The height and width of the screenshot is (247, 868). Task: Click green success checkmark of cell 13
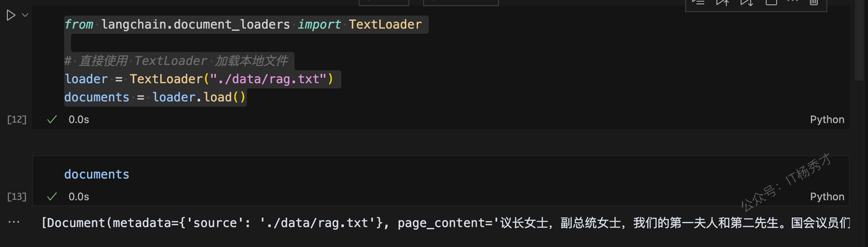pyautogui.click(x=52, y=196)
